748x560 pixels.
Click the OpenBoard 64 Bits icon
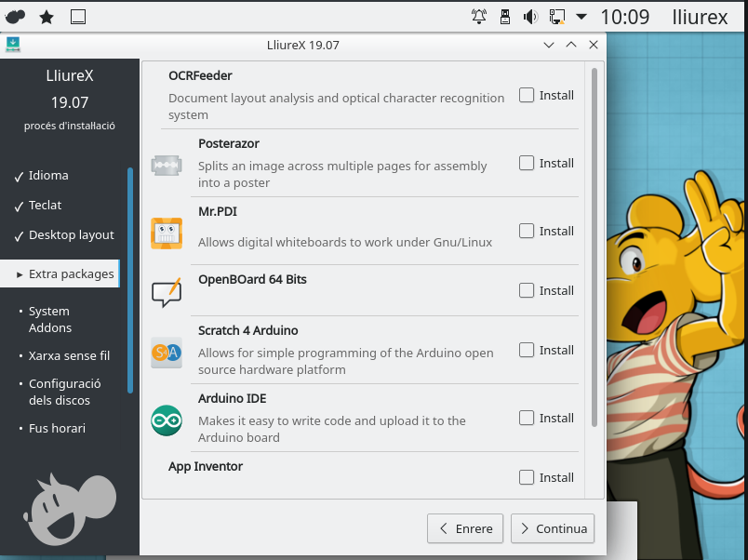point(167,292)
